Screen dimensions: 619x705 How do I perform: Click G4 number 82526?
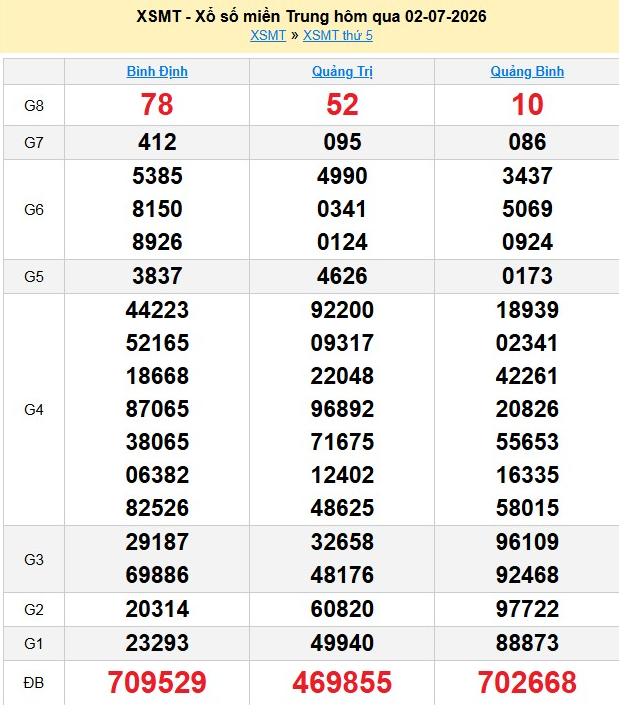[x=157, y=508]
